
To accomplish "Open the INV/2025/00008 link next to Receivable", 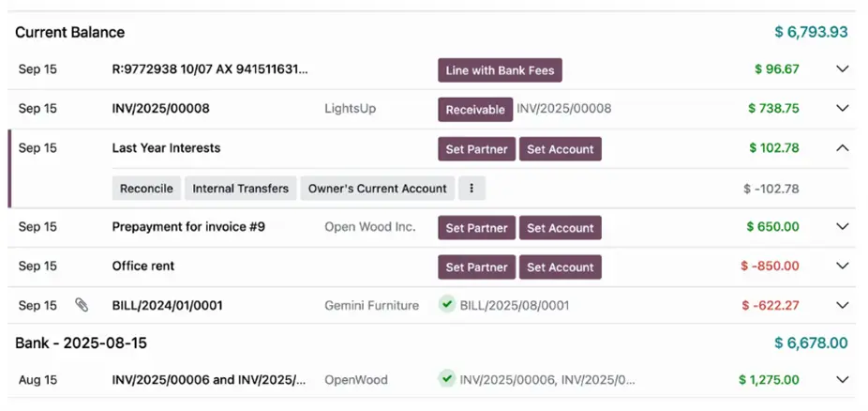I will pyautogui.click(x=563, y=109).
